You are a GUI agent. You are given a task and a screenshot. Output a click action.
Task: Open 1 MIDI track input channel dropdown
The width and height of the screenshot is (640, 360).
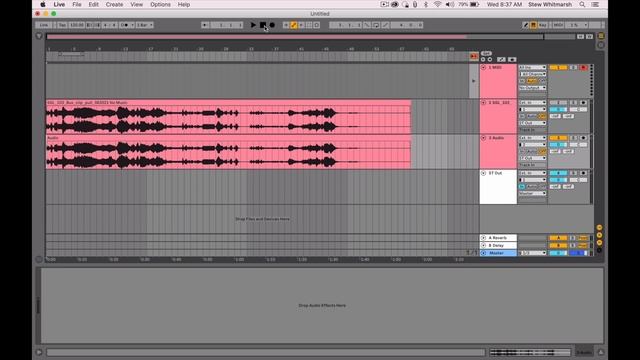click(532, 74)
